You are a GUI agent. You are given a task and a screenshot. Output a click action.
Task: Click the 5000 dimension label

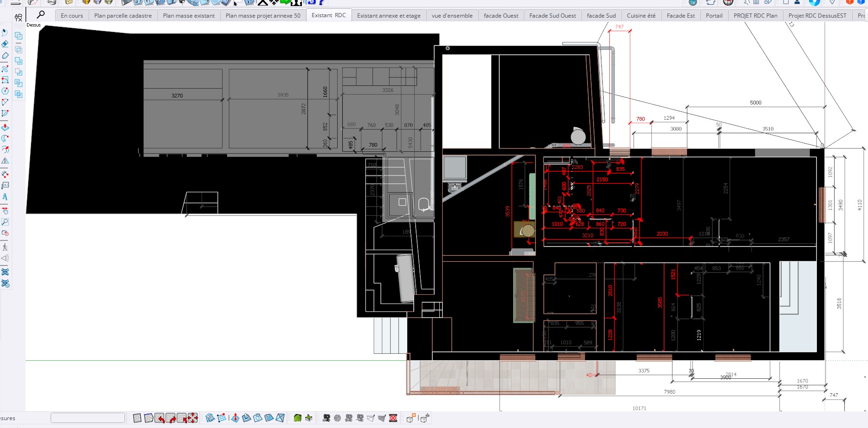(x=756, y=103)
